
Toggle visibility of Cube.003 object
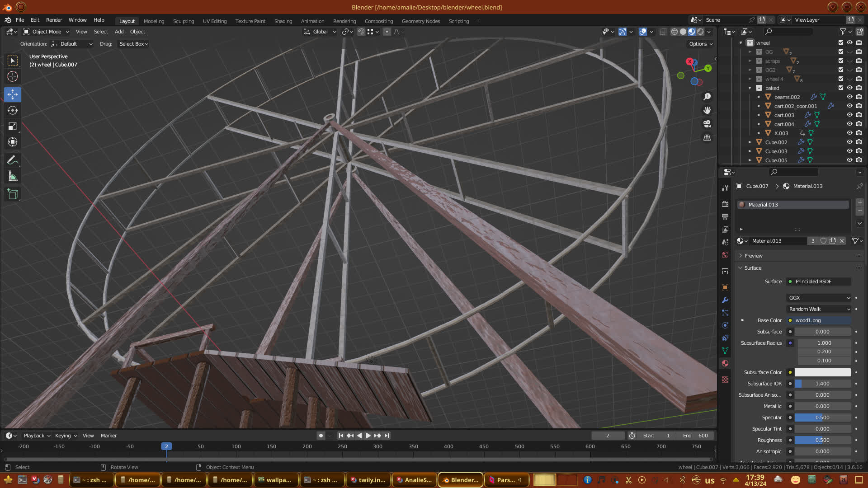[x=849, y=151]
